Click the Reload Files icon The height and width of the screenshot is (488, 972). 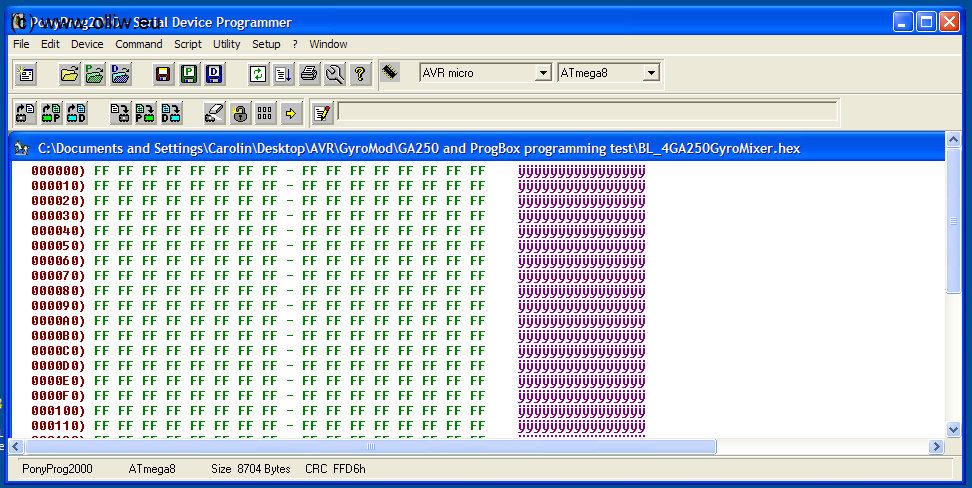click(258, 73)
